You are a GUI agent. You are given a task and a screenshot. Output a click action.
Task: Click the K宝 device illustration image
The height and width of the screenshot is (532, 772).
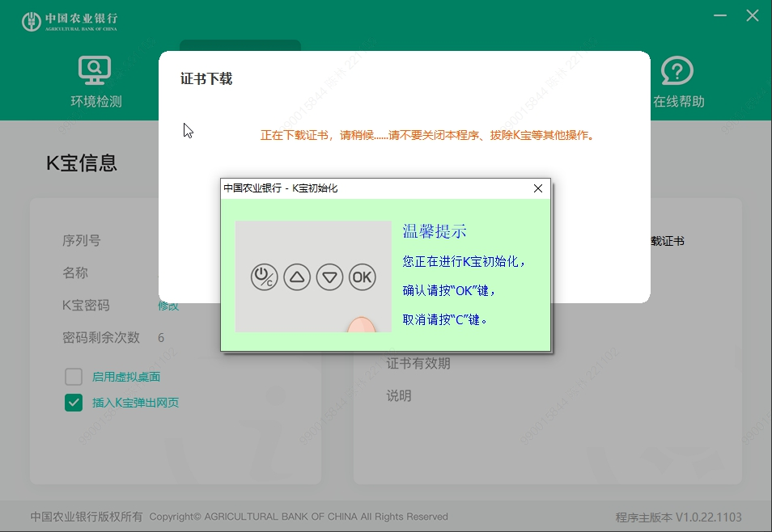click(x=313, y=277)
